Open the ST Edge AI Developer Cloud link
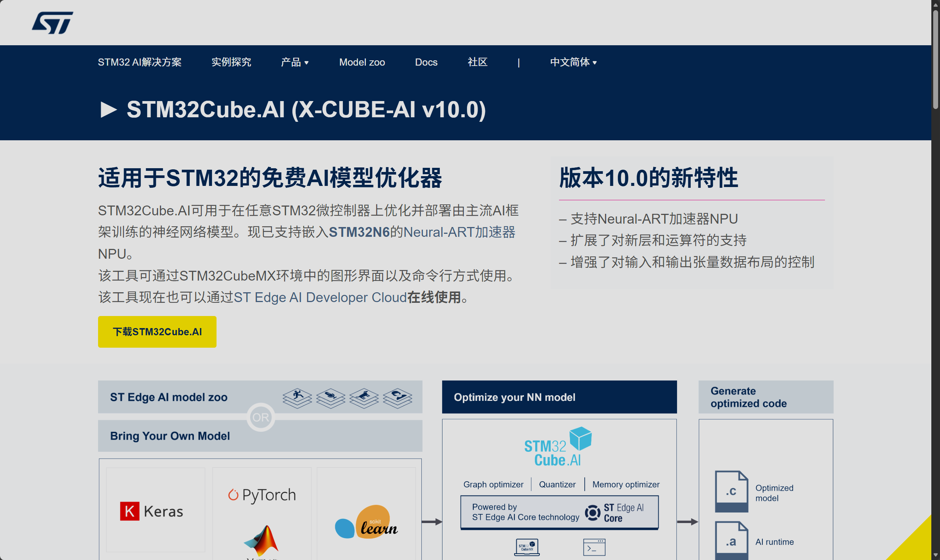The width and height of the screenshot is (940, 560). [x=320, y=298]
